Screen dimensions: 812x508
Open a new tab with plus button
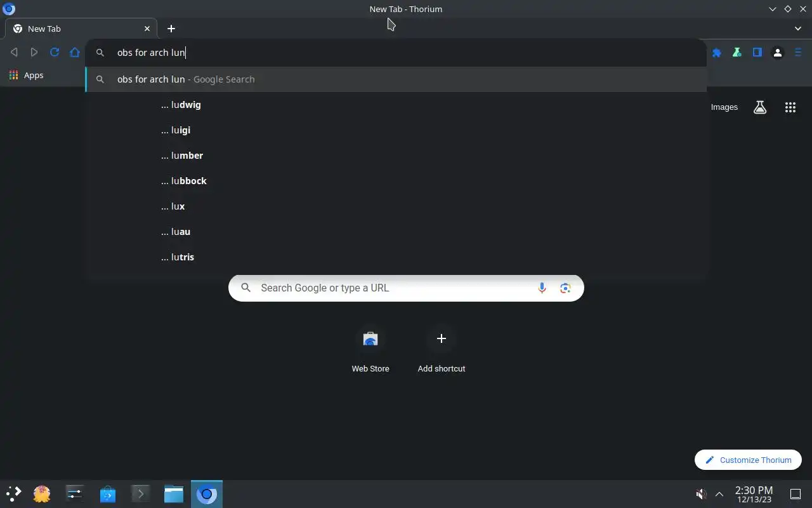point(171,29)
